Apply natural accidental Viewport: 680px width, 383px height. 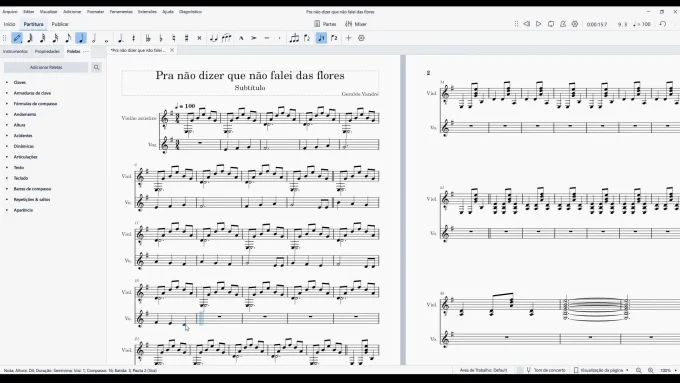[x=173, y=38]
